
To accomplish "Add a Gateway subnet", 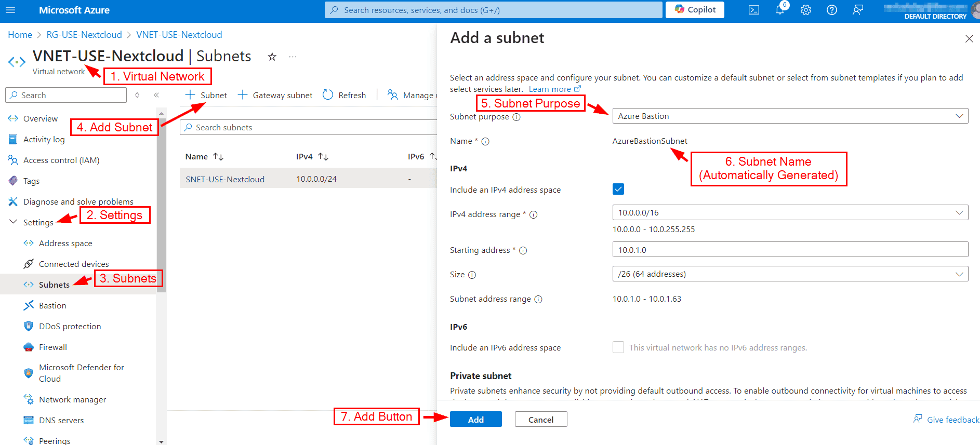I will 275,95.
